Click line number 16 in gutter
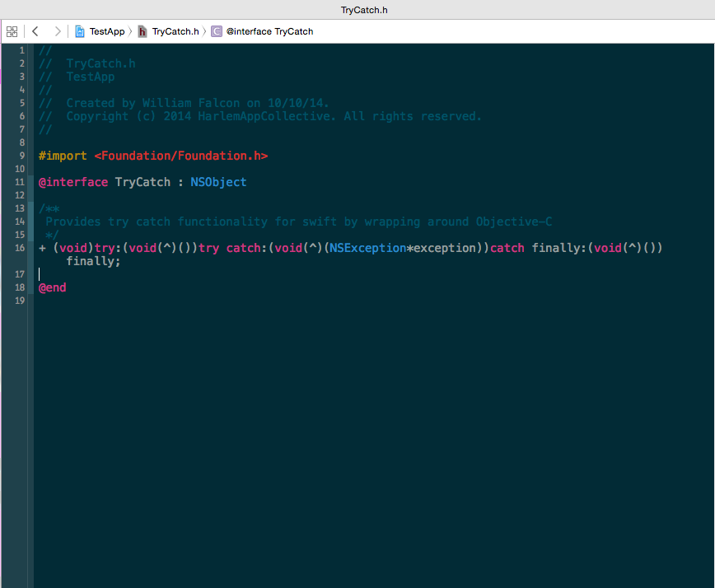The image size is (715, 588). tap(20, 248)
